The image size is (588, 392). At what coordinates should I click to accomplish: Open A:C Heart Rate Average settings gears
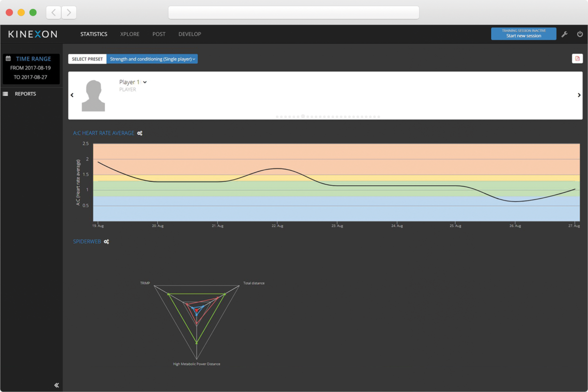140,133
